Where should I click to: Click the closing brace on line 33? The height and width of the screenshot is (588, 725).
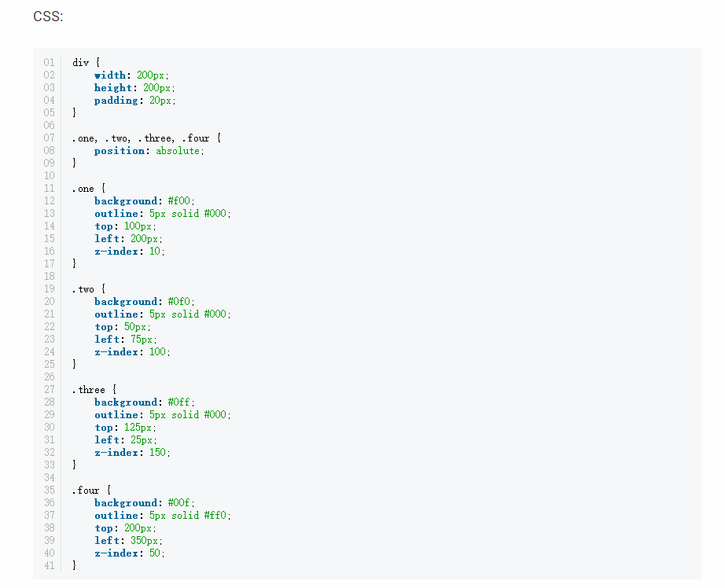click(74, 465)
